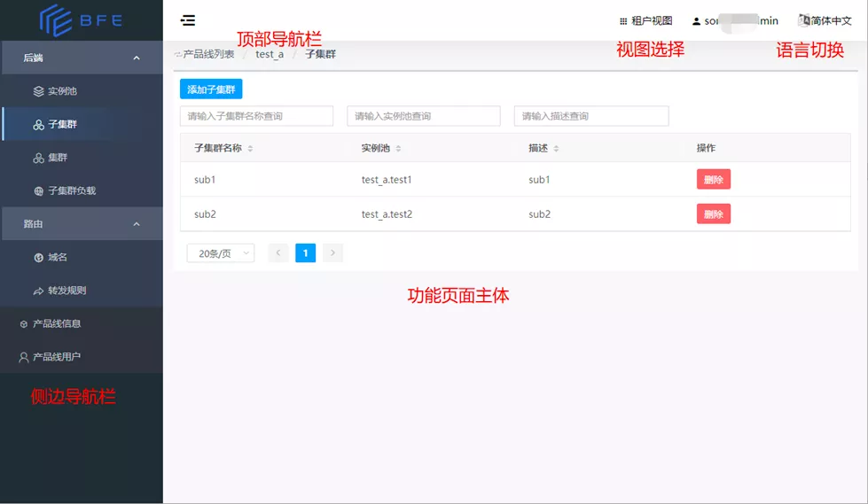The image size is (868, 504).
Task: Open the 20条/页 page size dropdown
Action: pyautogui.click(x=220, y=253)
